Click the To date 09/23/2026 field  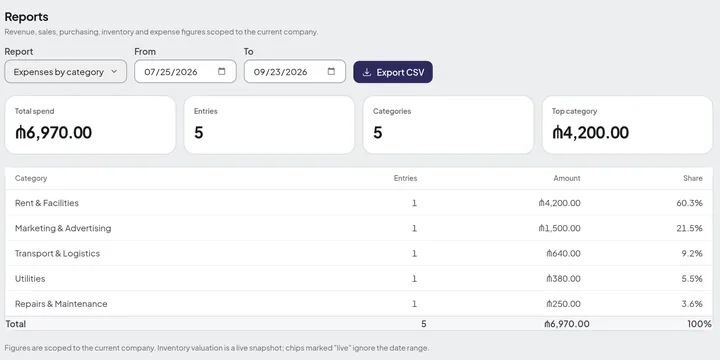tap(295, 72)
